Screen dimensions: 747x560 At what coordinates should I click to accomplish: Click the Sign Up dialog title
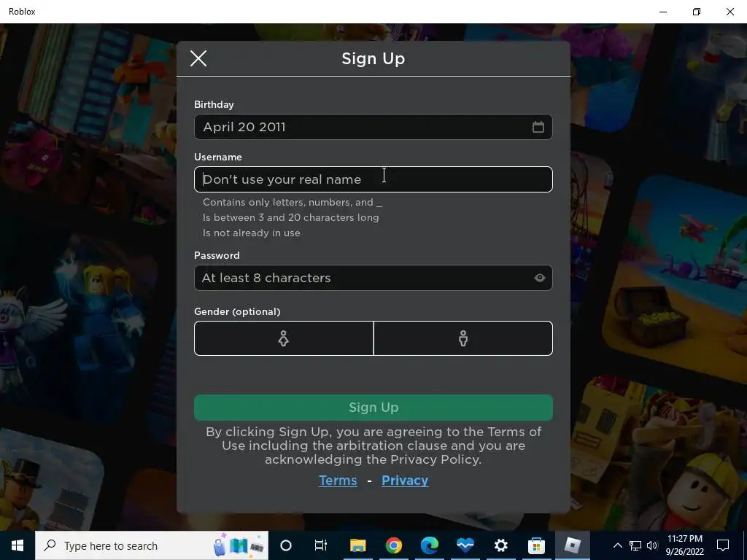[373, 58]
